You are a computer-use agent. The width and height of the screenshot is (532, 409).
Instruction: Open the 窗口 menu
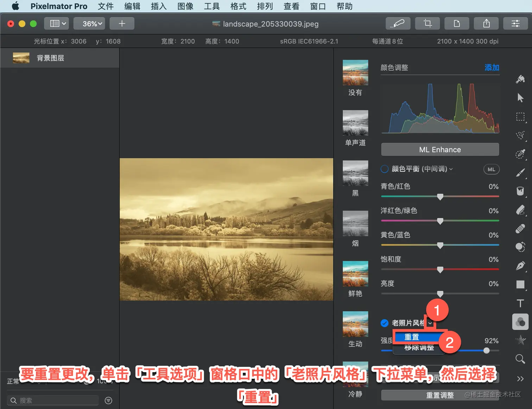pos(318,6)
